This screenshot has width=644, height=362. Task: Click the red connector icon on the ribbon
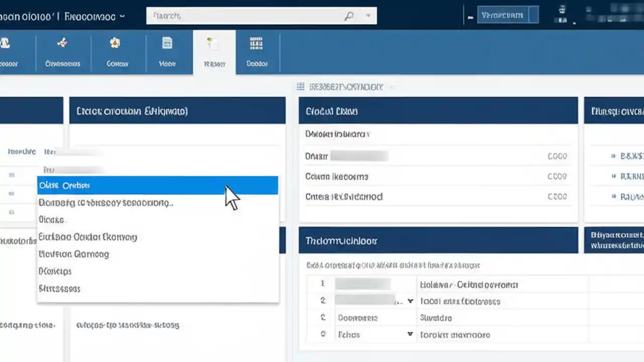(62, 43)
